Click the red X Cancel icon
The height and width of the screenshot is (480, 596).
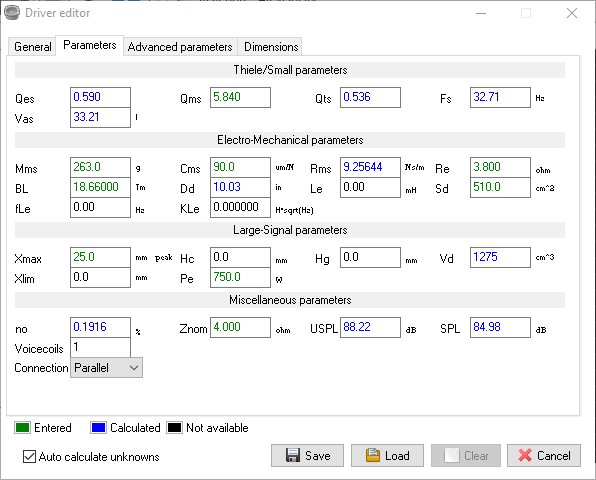[x=525, y=455]
